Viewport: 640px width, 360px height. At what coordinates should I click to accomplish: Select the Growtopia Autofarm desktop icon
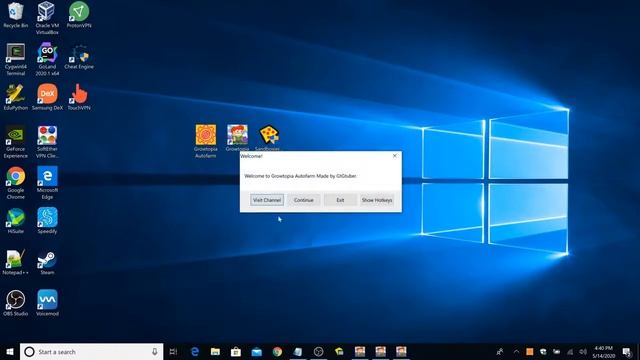[205, 141]
